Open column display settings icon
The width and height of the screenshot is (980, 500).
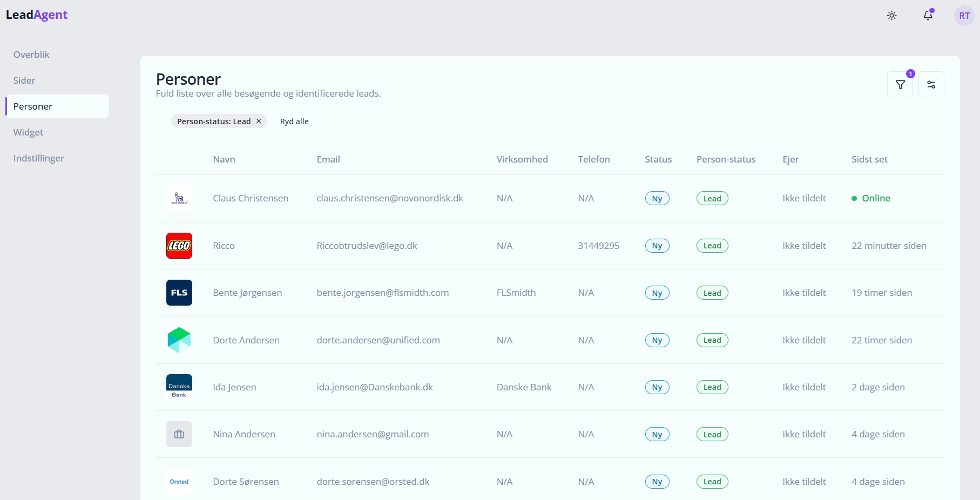[931, 85]
